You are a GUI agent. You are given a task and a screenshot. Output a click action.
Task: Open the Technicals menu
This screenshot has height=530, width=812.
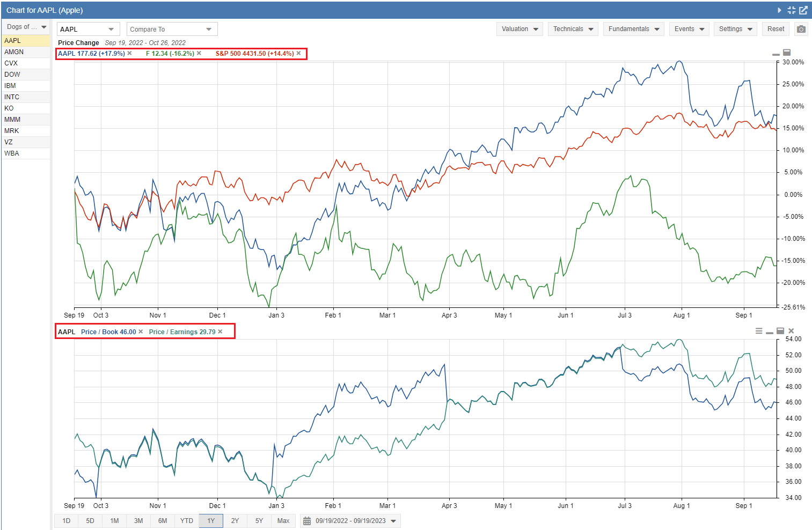click(573, 29)
